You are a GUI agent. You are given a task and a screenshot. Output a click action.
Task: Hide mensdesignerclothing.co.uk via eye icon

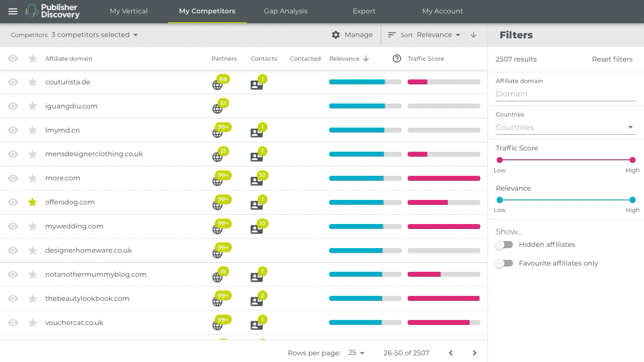tap(13, 154)
